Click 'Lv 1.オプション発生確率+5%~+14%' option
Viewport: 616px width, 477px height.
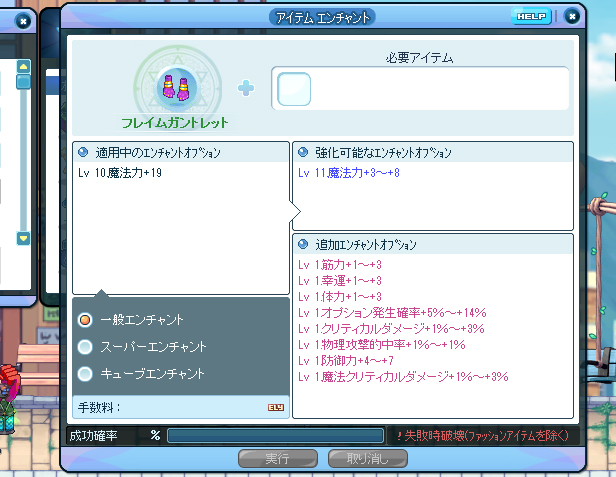click(x=392, y=313)
